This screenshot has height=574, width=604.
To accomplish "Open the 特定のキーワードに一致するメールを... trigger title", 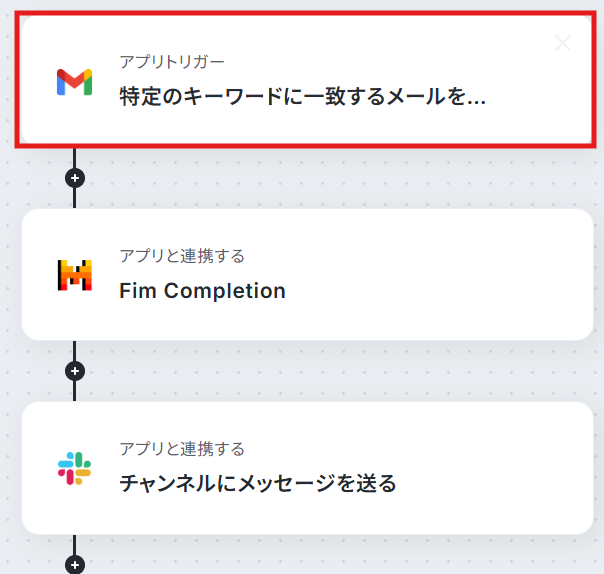I will [x=302, y=96].
